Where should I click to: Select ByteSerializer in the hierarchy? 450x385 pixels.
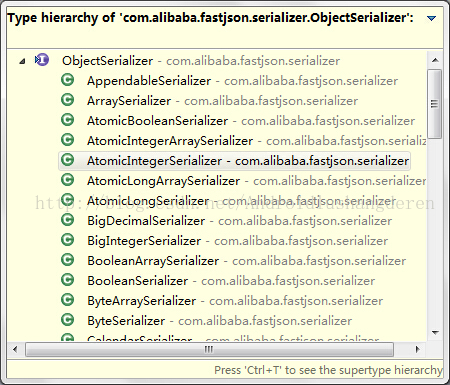click(x=219, y=321)
